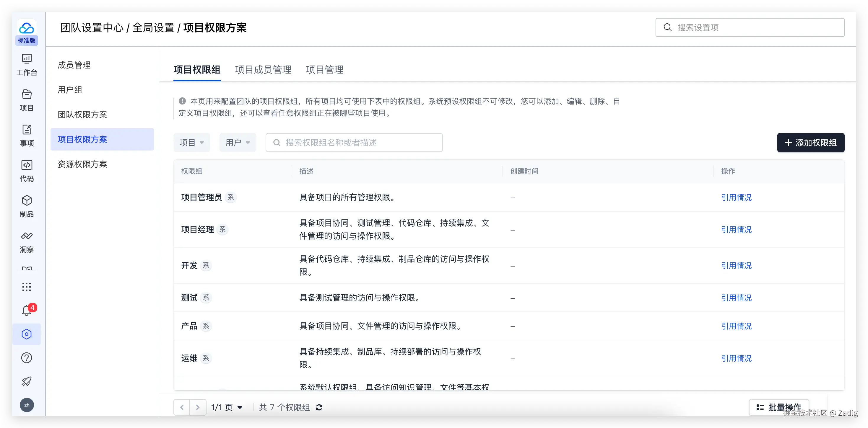Image resolution: width=868 pixels, height=428 pixels.
Task: Click the 搜索权限组名称或者描述 search field
Action: coord(354,143)
